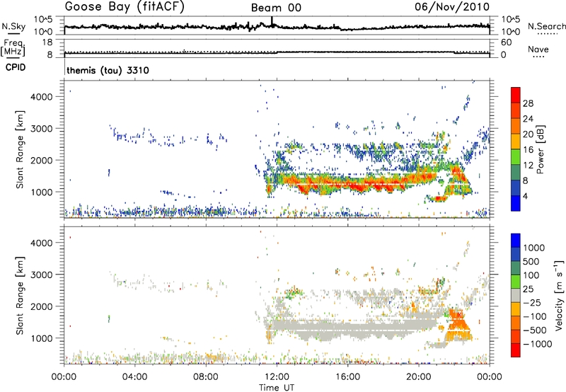Select the text "themis (tau) 3310"

tap(108, 70)
